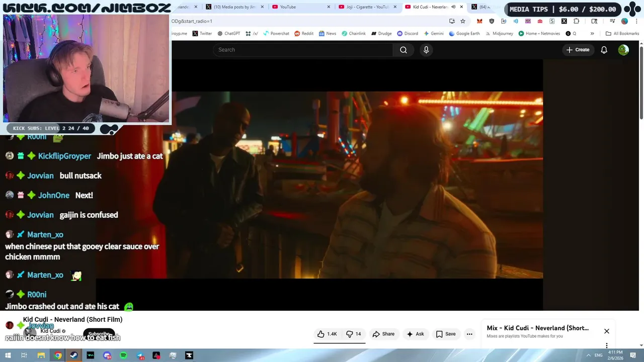
Task: Like the Kid Cudi Neverland video
Action: pos(327,334)
